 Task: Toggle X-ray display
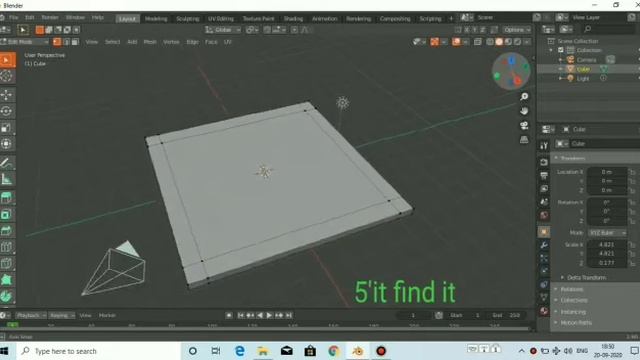(x=478, y=42)
